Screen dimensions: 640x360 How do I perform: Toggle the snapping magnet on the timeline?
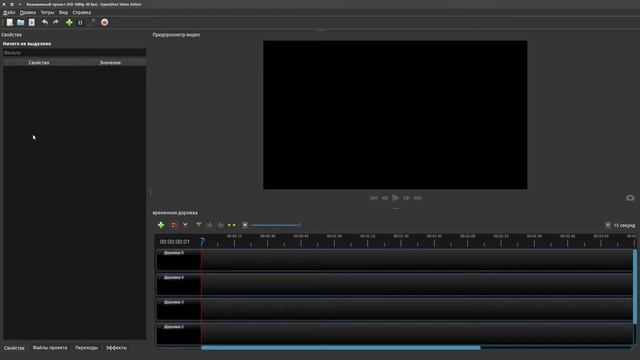(174, 225)
